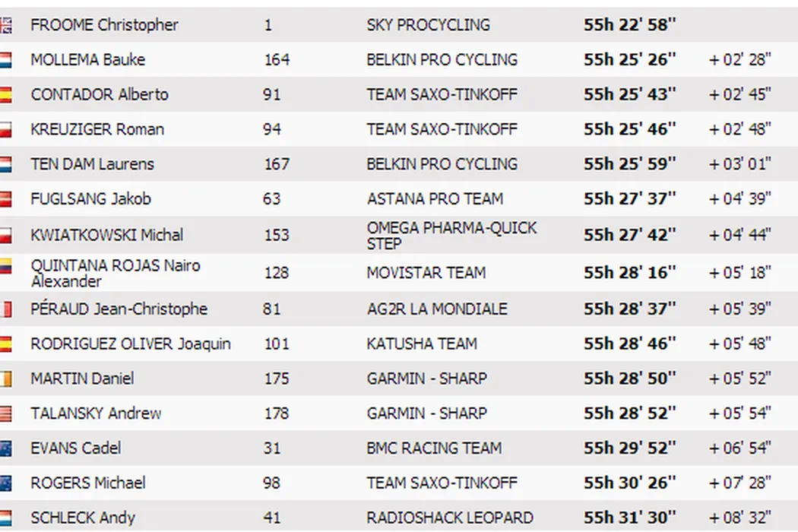The height and width of the screenshot is (532, 798).
Task: Click rider name RODRIGUEZ OLIVER Joaquin
Action: click(130, 344)
